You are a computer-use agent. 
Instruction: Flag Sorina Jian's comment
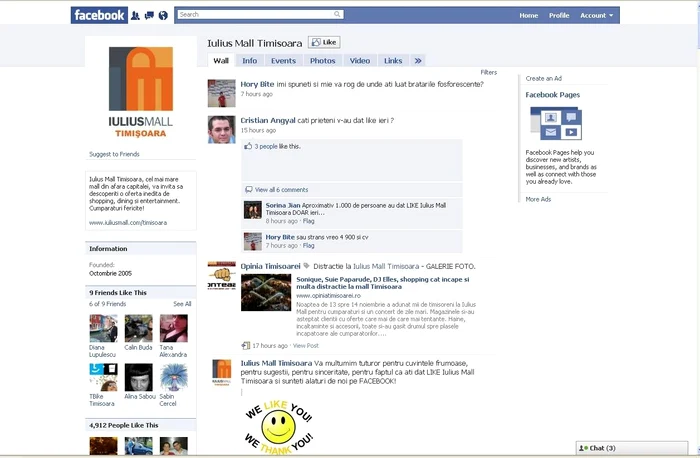[x=308, y=221]
